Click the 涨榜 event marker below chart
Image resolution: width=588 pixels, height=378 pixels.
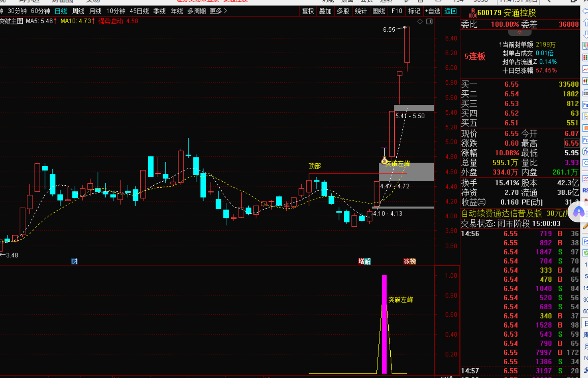point(409,261)
